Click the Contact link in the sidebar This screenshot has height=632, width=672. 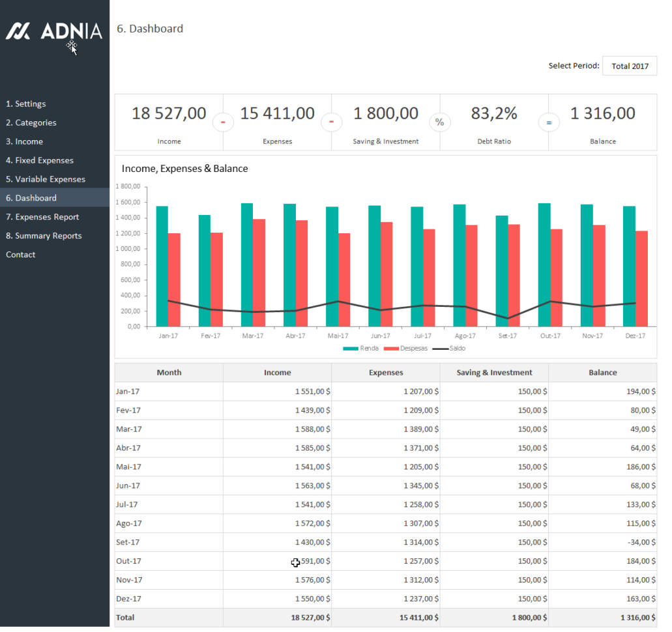point(19,254)
